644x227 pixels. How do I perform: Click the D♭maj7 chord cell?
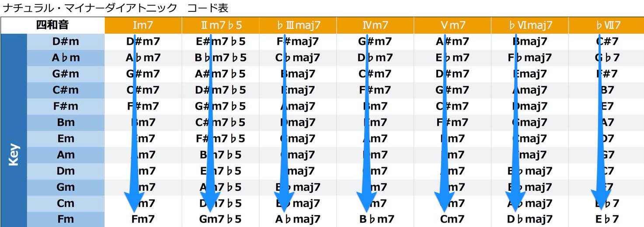point(530,219)
